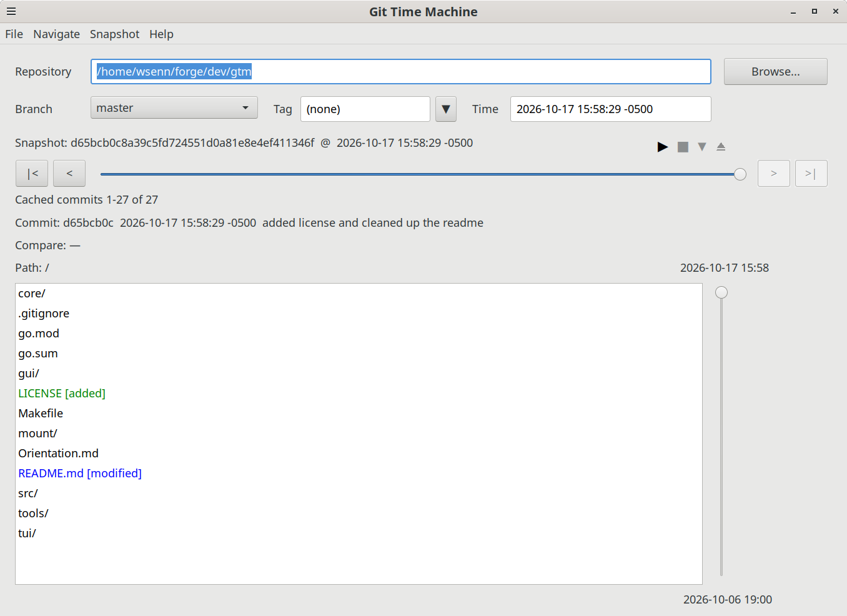Click the Browse... button
The width and height of the screenshot is (847, 616).
776,72
